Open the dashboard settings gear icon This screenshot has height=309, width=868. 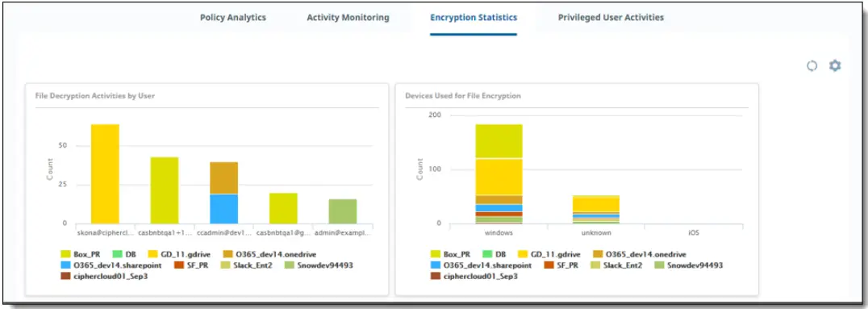tap(835, 66)
